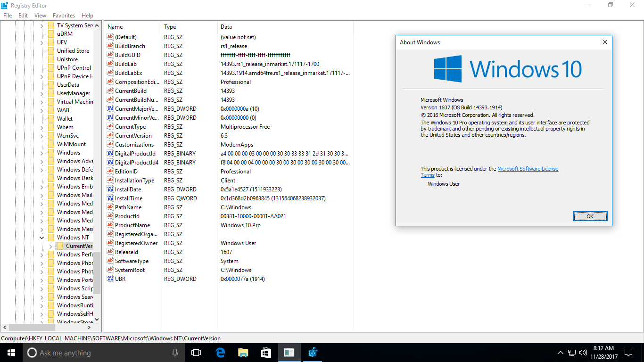
Task: Click the Wallet folder icon in tree
Action: pyautogui.click(x=51, y=119)
